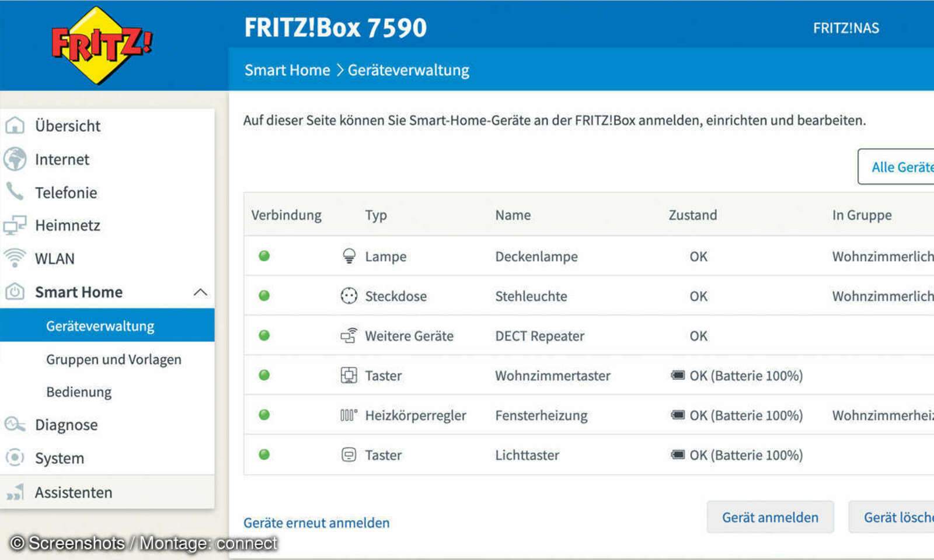Open Gruppen und Vorlagen in the Smart Home menu
Viewport: 934px width, 560px height.
click(x=114, y=359)
